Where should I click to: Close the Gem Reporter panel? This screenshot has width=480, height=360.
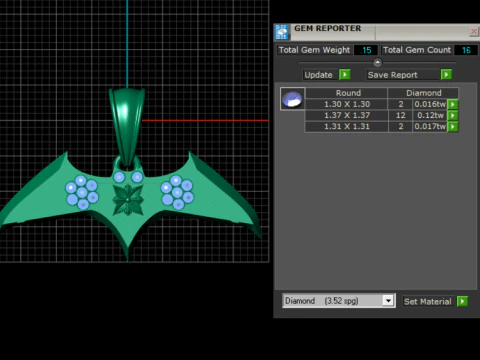click(473, 32)
